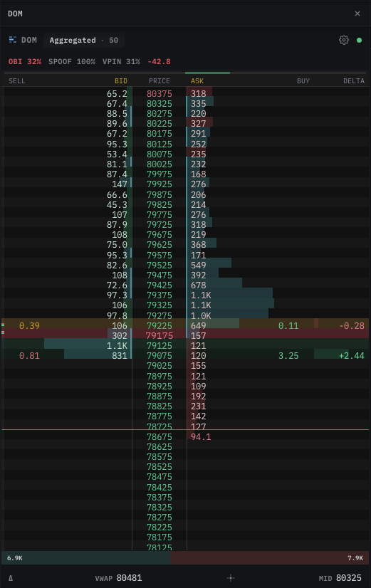Click ask size 549 at 79525
This screenshot has width=371, height=588.
coord(199,265)
